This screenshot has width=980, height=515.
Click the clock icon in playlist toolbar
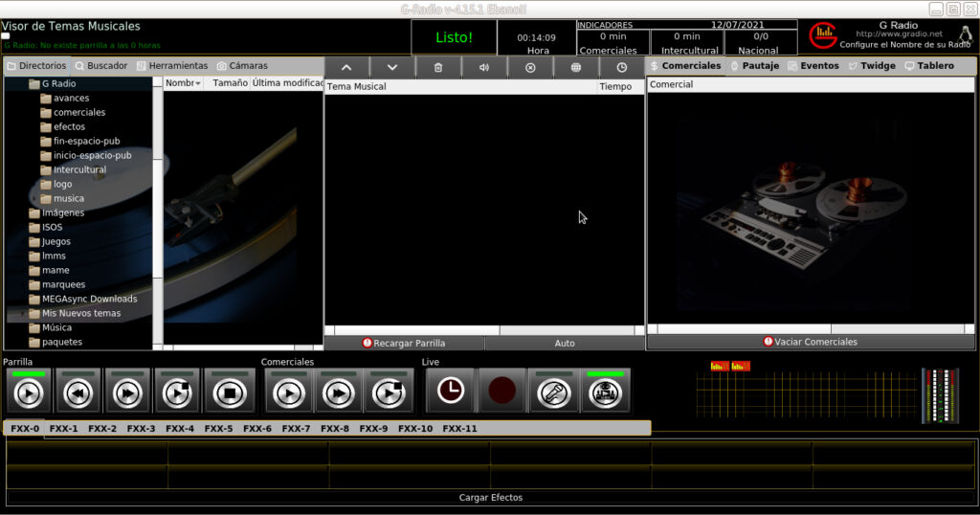(622, 67)
